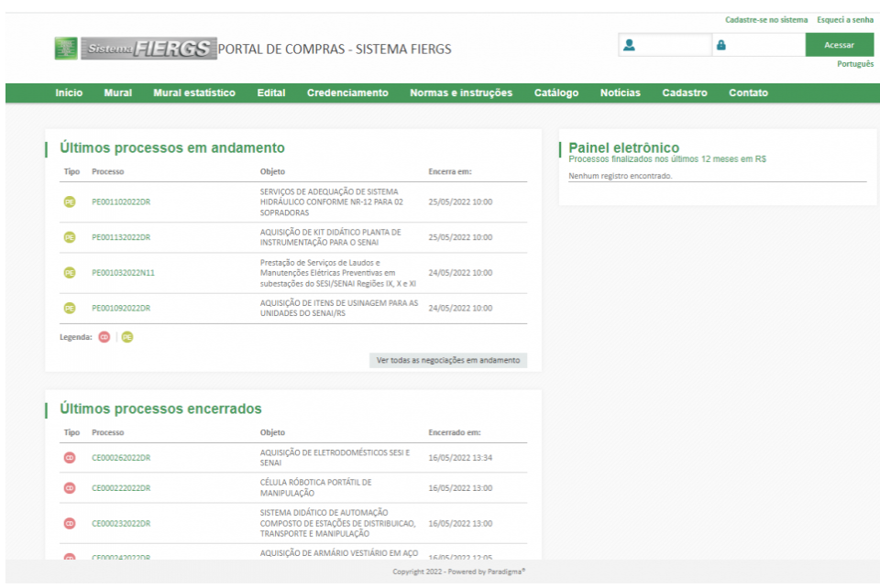Click the Cadastre-se no sistema link
Viewport: 880px width, 588px height.
coord(766,19)
